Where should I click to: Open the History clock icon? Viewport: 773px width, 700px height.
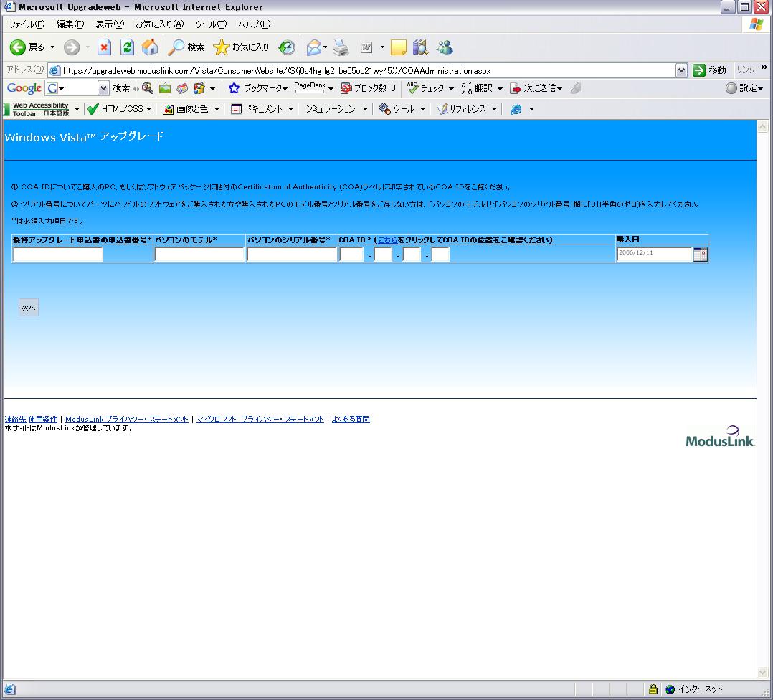(286, 47)
